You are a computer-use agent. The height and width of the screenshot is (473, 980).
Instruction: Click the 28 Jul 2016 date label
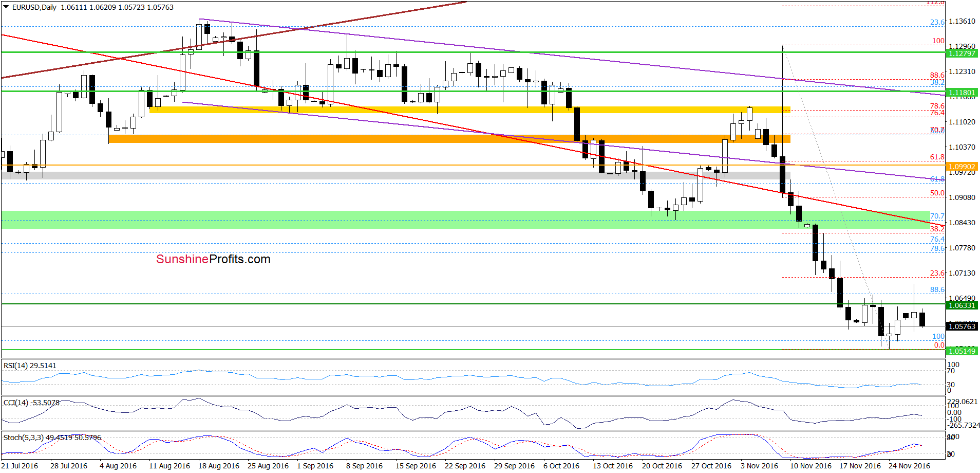point(69,466)
